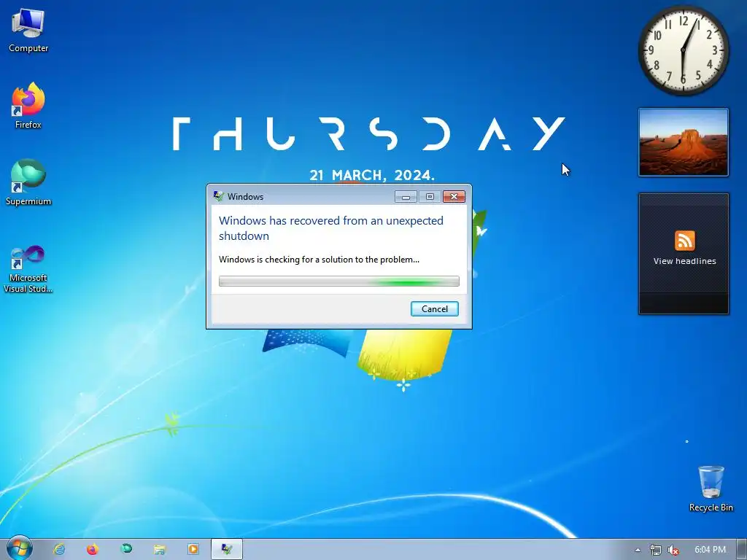
Task: Click the 'Windows has recovered' heading text
Action: point(331,228)
